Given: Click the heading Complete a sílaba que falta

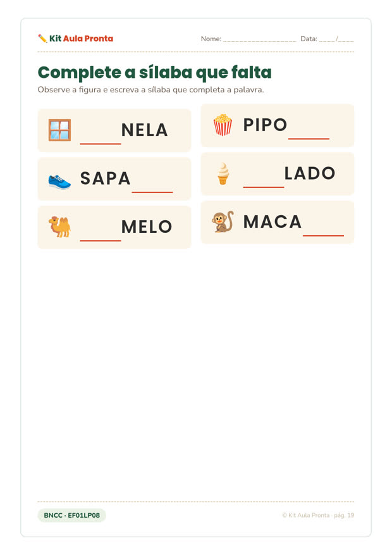Looking at the screenshot, I should coord(154,72).
